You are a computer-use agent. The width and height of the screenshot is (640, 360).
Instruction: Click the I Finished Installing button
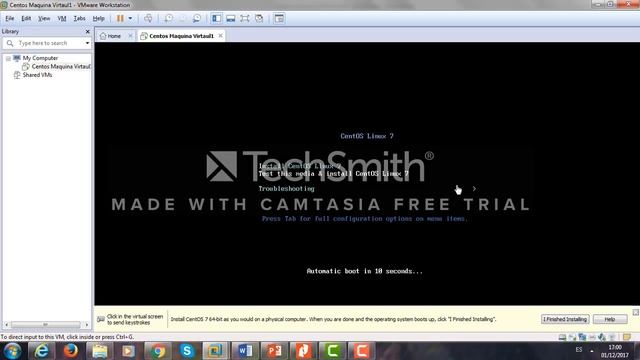coord(565,319)
